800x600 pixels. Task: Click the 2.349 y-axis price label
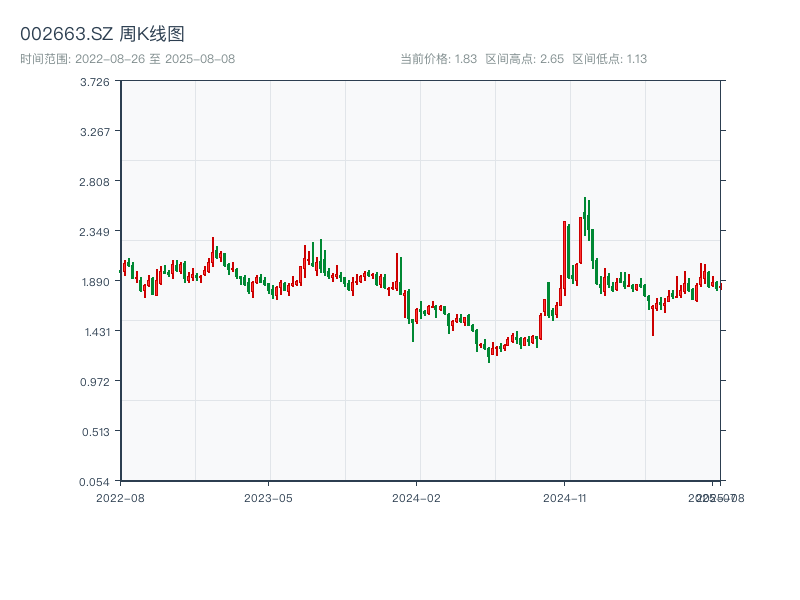[95, 232]
